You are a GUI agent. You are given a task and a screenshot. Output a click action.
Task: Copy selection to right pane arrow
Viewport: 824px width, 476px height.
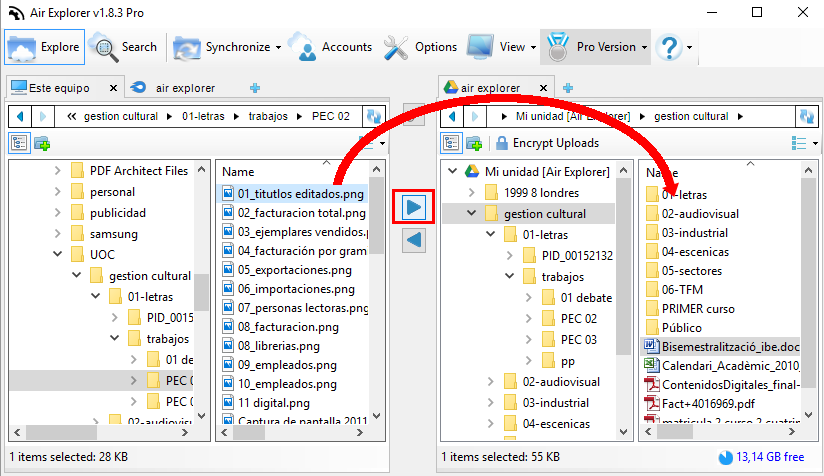[x=414, y=207]
